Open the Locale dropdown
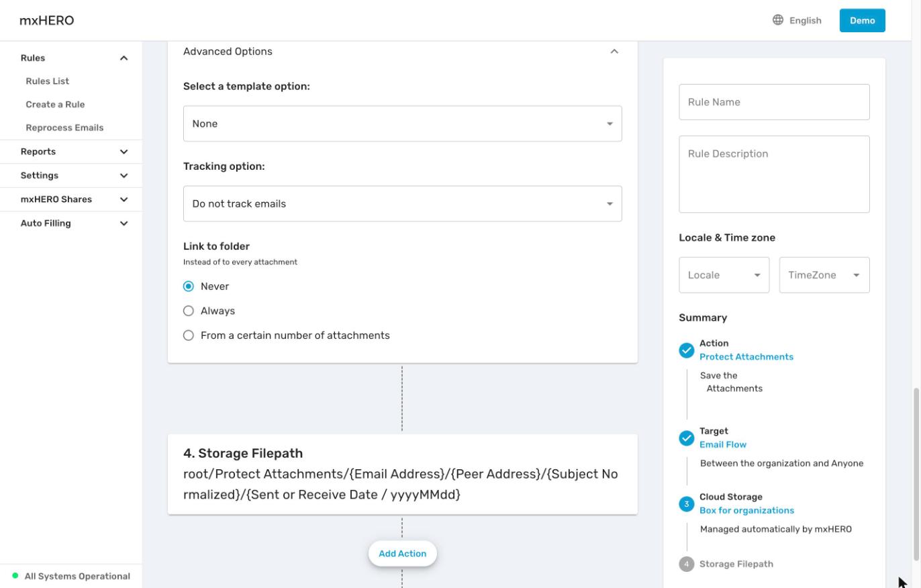Viewport: 921px width, 588px height. 724,275
